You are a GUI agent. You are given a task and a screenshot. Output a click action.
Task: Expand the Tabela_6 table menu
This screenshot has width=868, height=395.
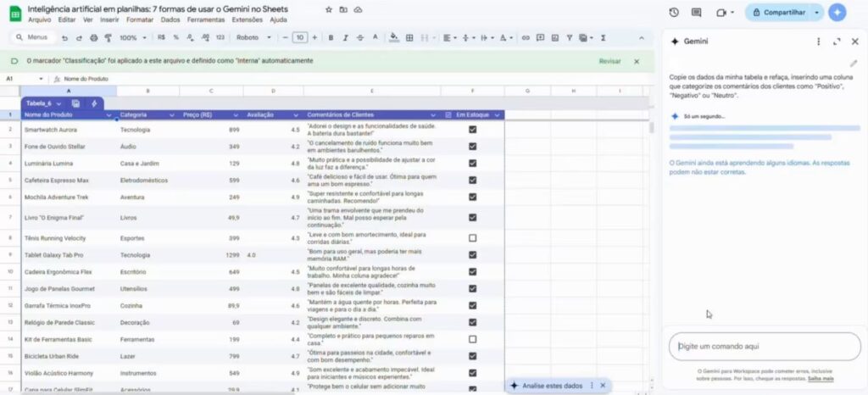[x=58, y=103]
